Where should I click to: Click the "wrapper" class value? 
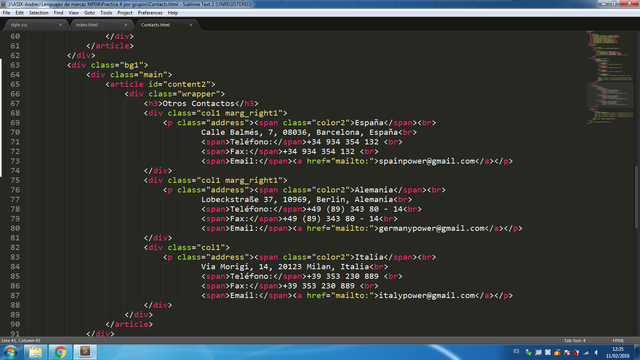coord(198,94)
